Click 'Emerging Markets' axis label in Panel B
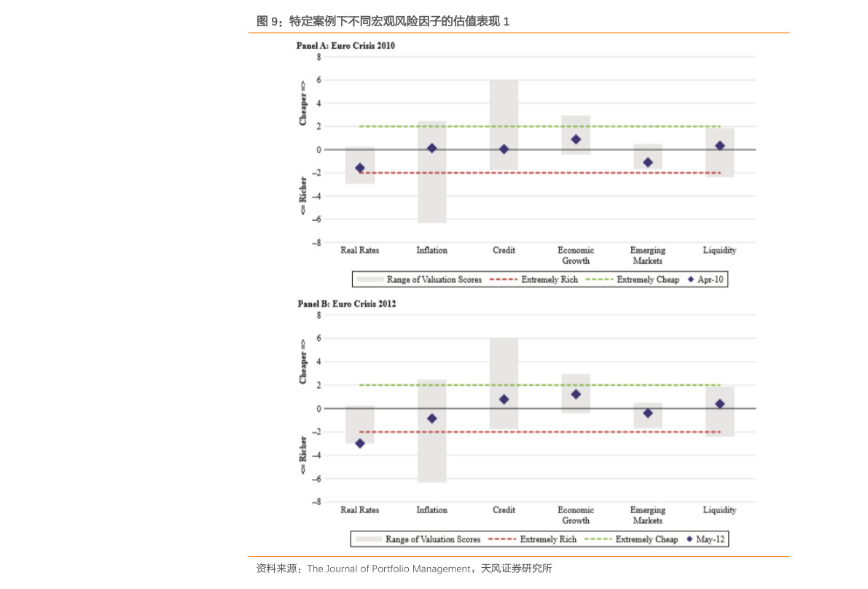The width and height of the screenshot is (868, 589). [648, 515]
